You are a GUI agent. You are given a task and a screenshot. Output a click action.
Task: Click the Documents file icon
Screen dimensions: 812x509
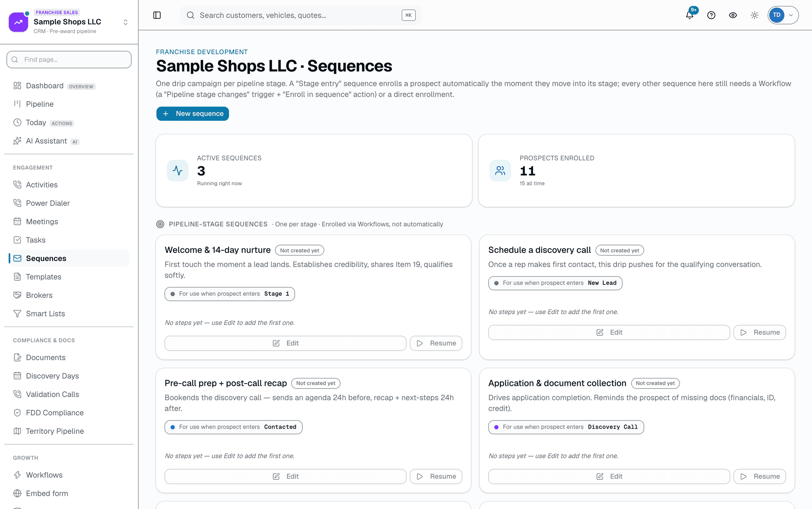click(17, 357)
